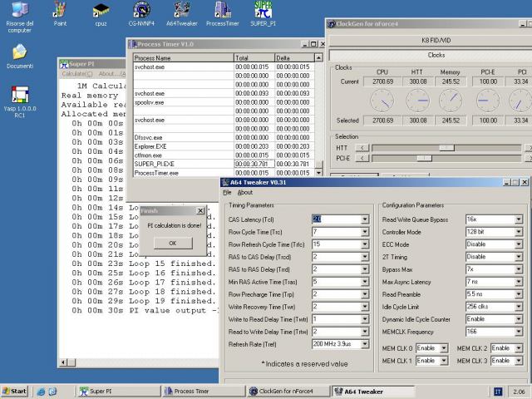
Task: Open Refresh Rate (Tref) dropdown
Action: (365, 344)
